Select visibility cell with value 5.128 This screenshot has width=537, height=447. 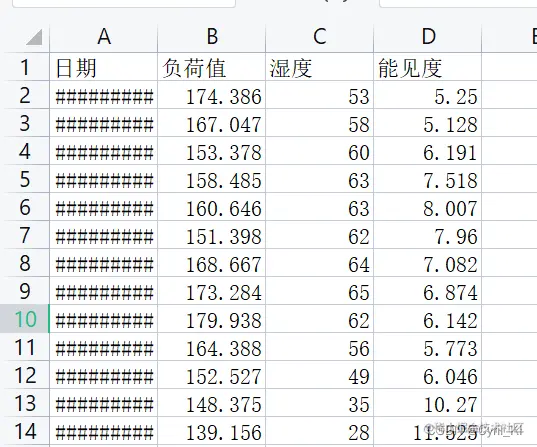[x=427, y=123]
